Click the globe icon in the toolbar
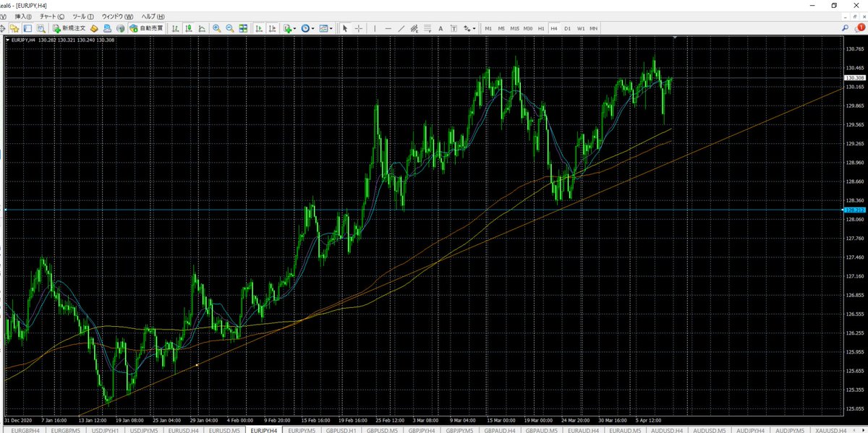Viewport: 868px width, 433px height. coord(121,28)
